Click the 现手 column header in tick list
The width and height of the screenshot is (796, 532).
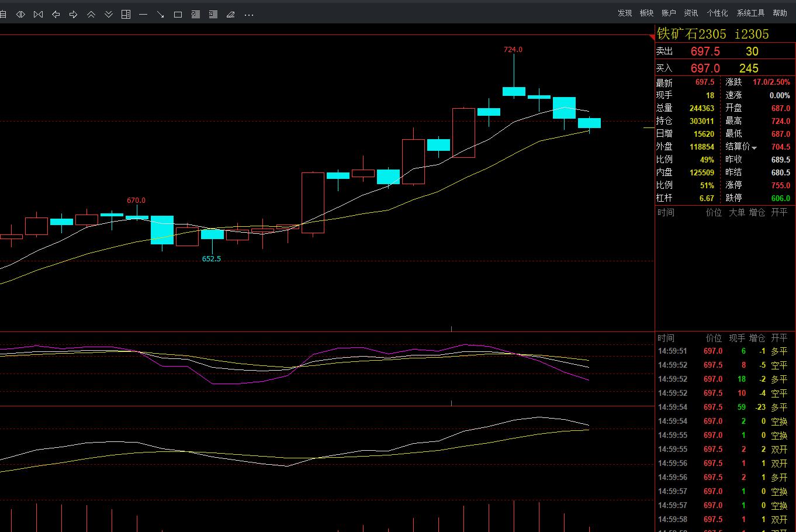tap(736, 338)
